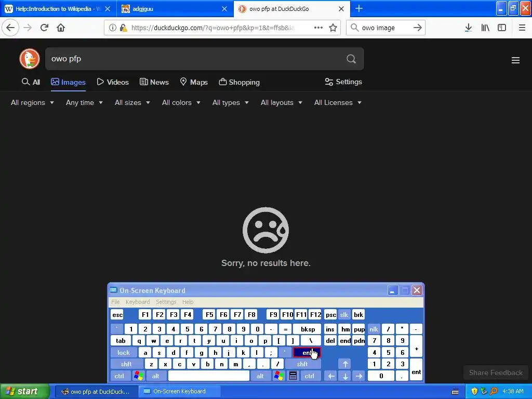
Task: Open Help menu in On-Screen Keyboard
Action: (x=188, y=302)
